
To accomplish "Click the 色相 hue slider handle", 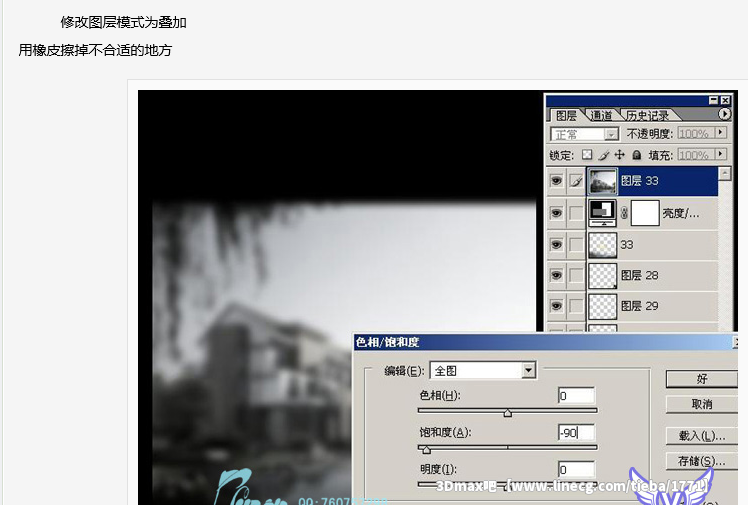I will pos(508,413).
